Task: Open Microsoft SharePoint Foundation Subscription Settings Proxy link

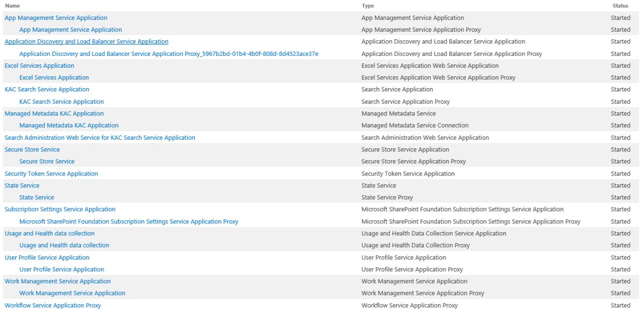Action: point(129,221)
